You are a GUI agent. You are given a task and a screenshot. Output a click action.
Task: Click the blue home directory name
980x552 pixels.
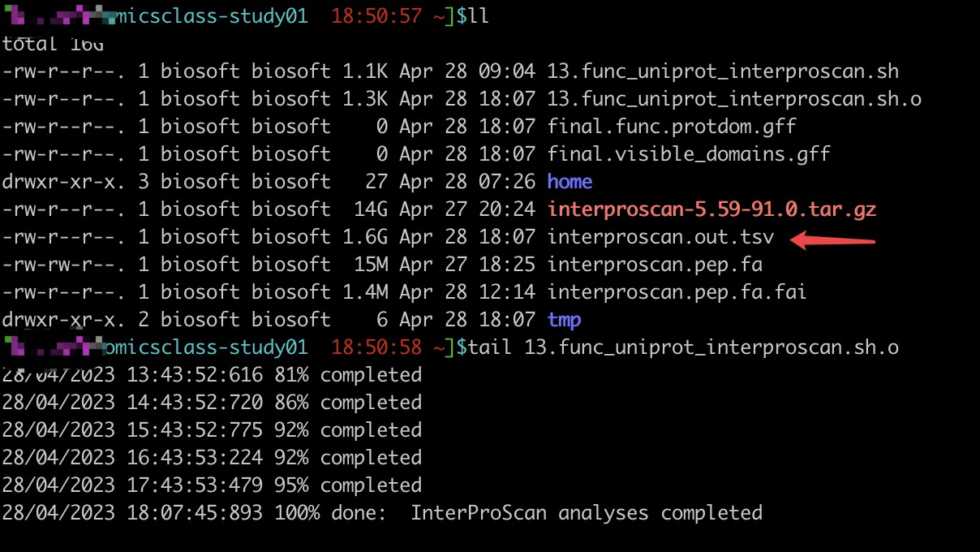tap(570, 182)
